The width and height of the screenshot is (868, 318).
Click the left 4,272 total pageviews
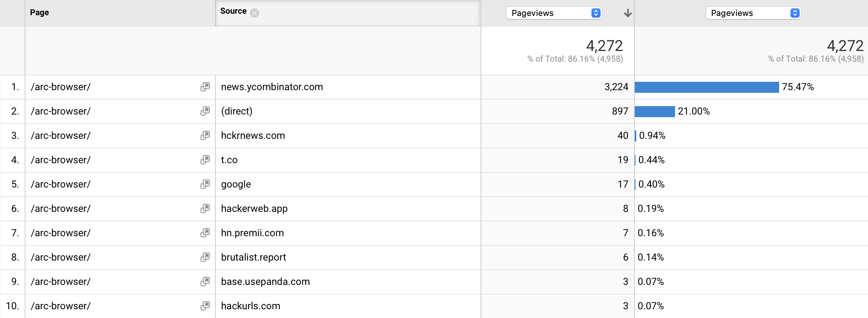[x=604, y=46]
